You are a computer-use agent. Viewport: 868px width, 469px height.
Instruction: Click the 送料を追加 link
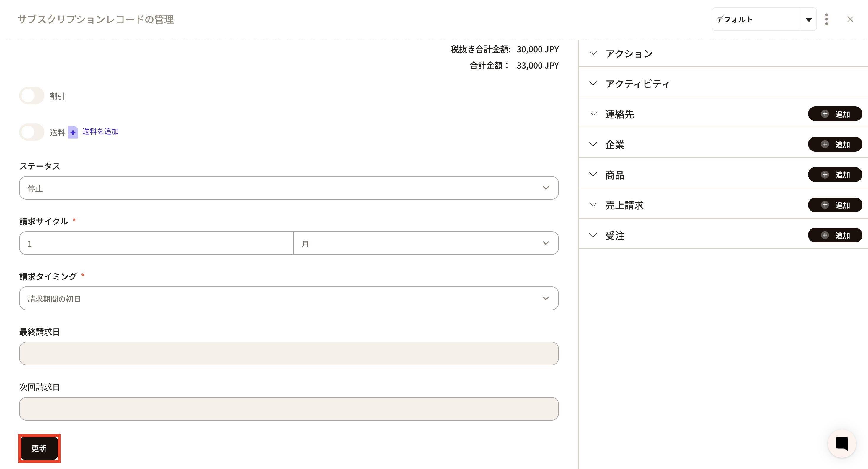tap(100, 131)
